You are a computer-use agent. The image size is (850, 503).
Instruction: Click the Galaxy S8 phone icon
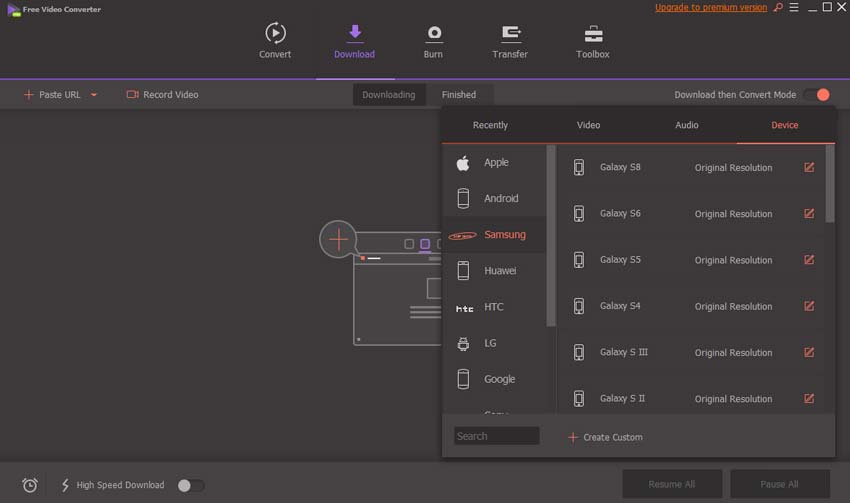579,167
